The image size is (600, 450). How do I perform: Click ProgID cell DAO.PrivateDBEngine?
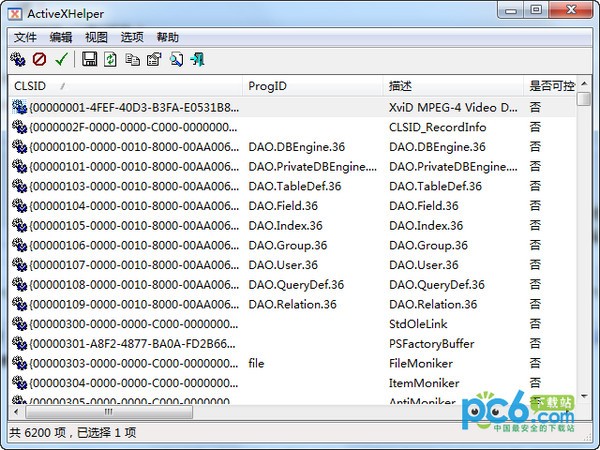pyautogui.click(x=313, y=166)
